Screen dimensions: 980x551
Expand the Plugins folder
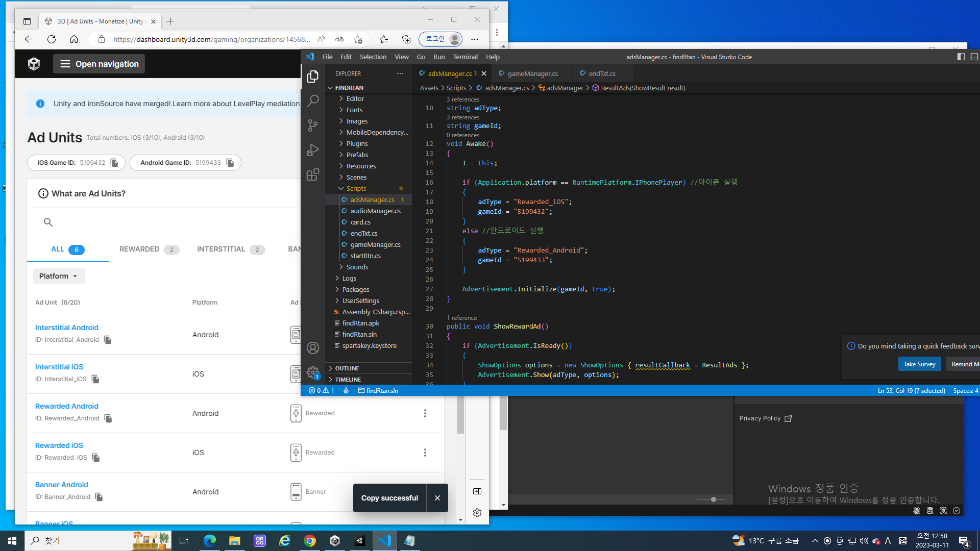click(x=357, y=144)
